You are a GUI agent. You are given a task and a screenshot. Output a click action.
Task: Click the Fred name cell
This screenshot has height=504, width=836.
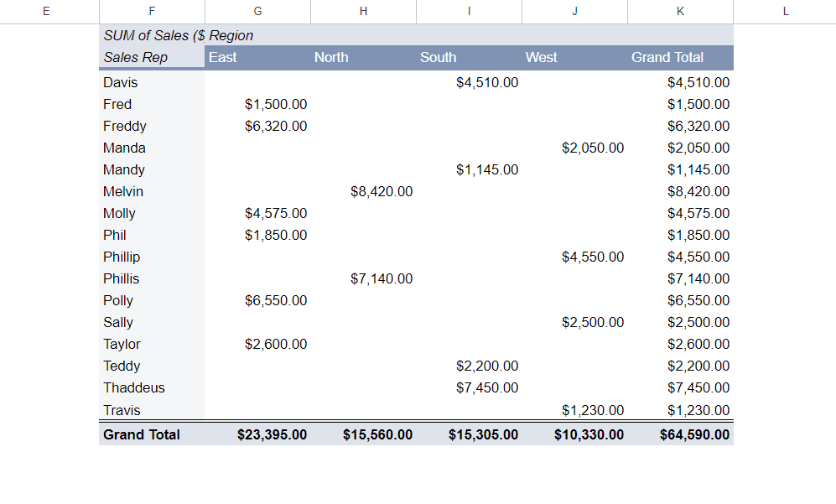(x=152, y=104)
